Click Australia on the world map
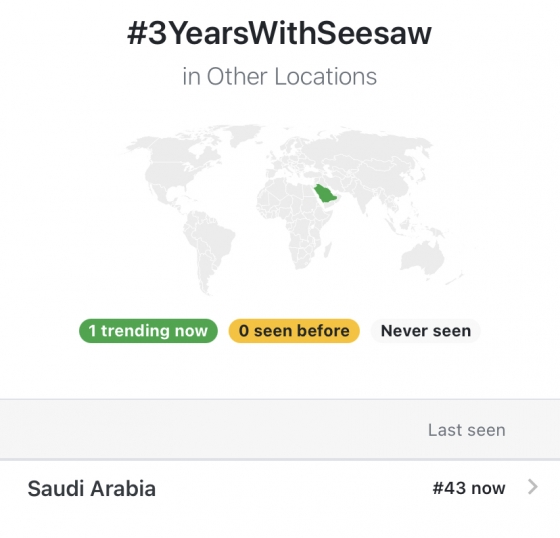560x538 pixels. coord(422,256)
